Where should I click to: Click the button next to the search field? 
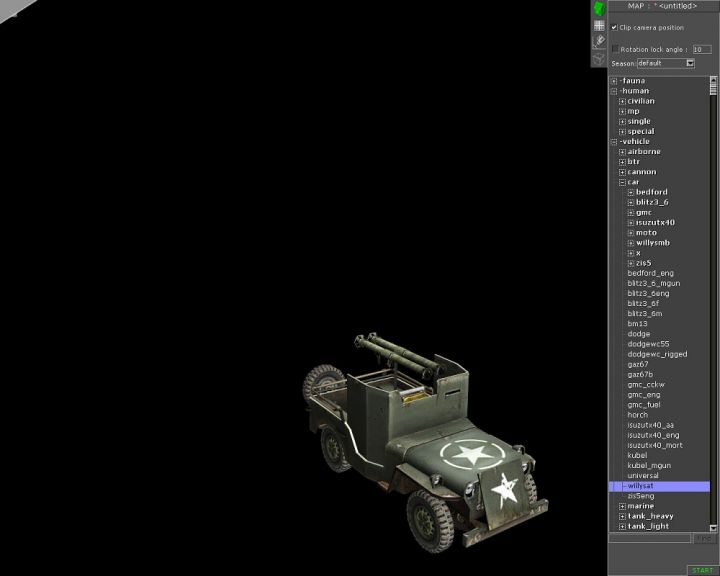704,539
